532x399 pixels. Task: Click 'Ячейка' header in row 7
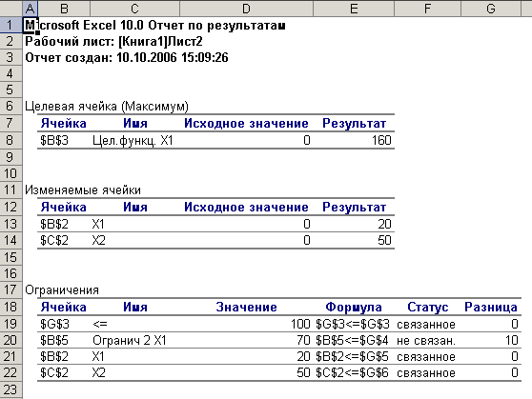[x=64, y=124]
